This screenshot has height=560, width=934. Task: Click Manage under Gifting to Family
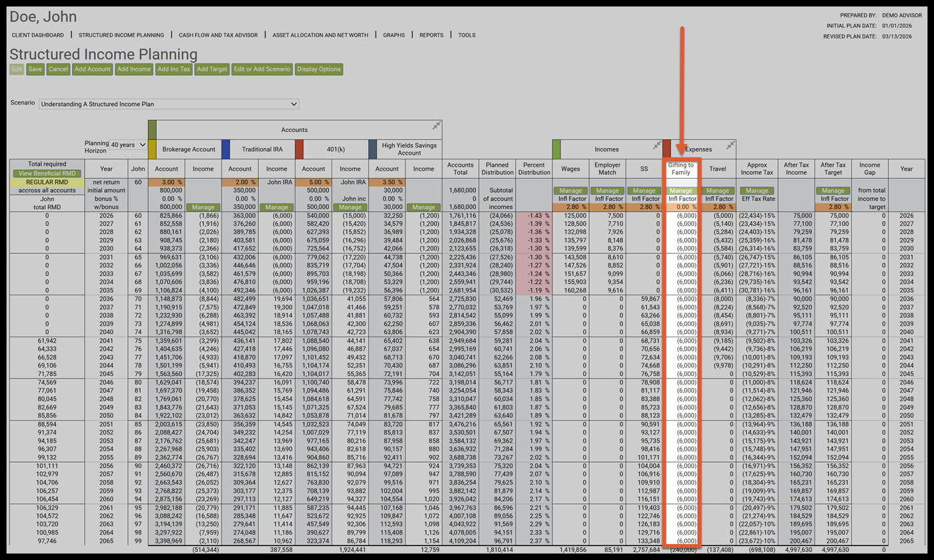coord(681,191)
